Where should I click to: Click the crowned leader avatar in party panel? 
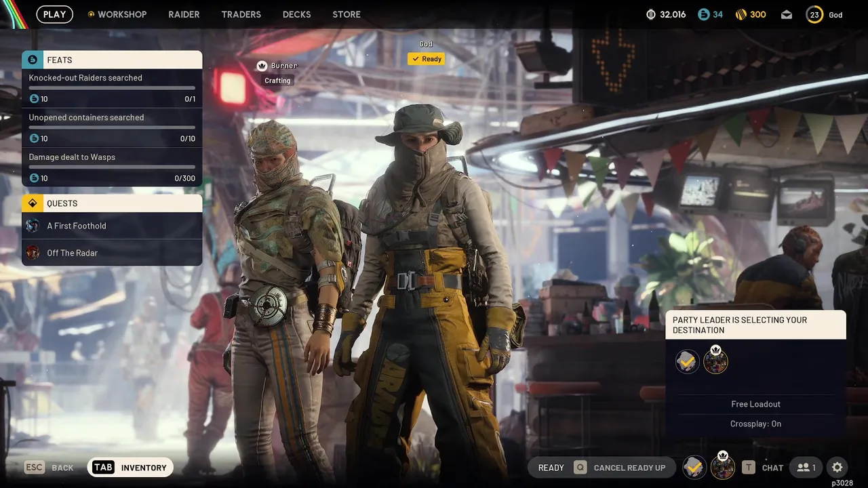715,361
